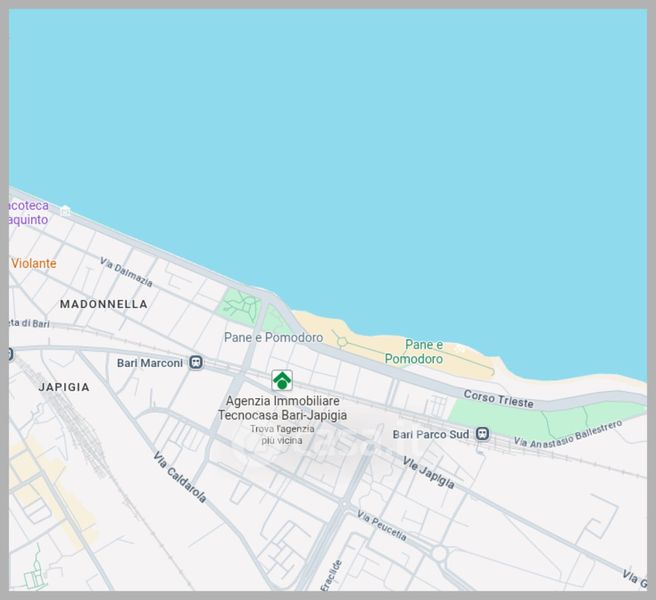Click the partially visible station icon at the left edge
The height and width of the screenshot is (600, 656).
pos(10,353)
